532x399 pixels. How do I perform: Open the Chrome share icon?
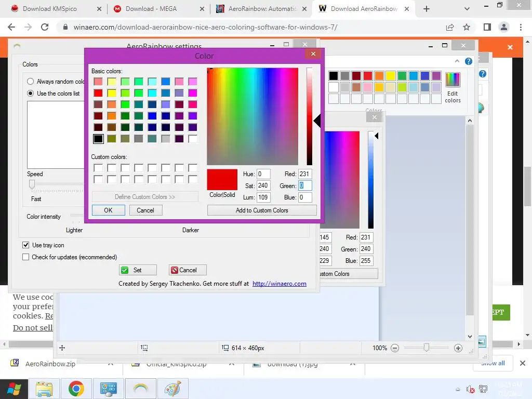pyautogui.click(x=450, y=27)
